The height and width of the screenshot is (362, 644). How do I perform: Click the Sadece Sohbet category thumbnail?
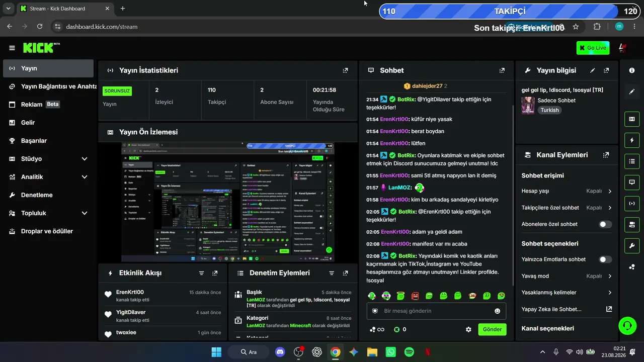[528, 106]
